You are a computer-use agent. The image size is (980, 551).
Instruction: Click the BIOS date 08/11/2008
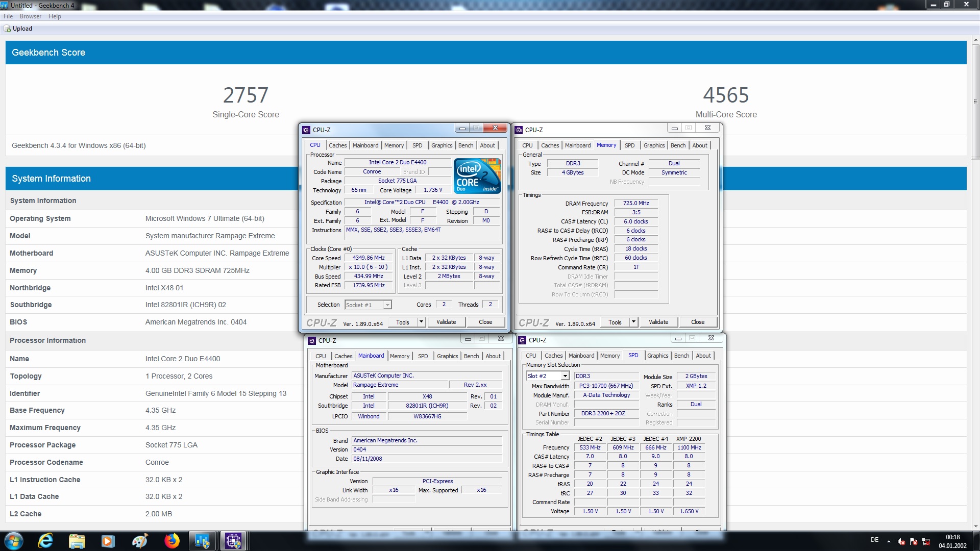(427, 459)
